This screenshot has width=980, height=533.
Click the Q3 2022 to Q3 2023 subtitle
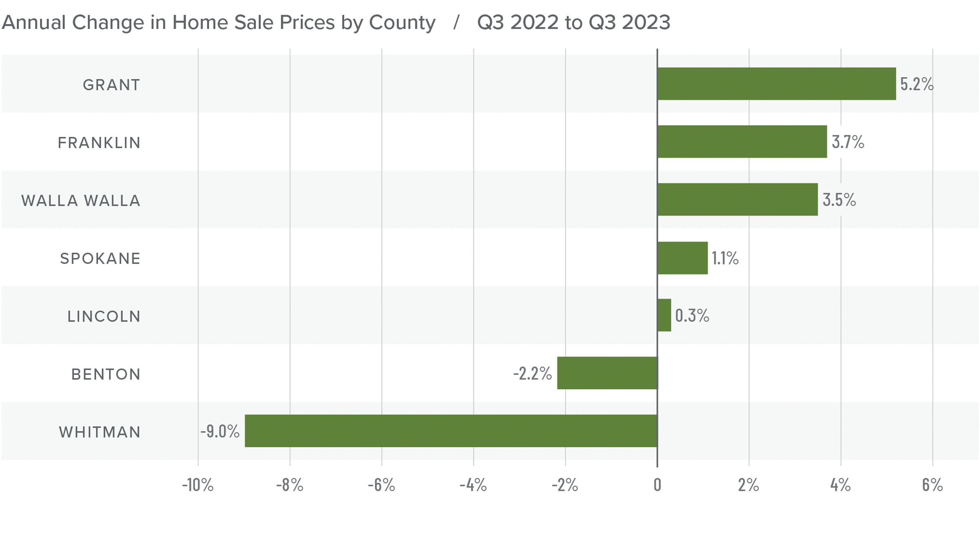573,22
